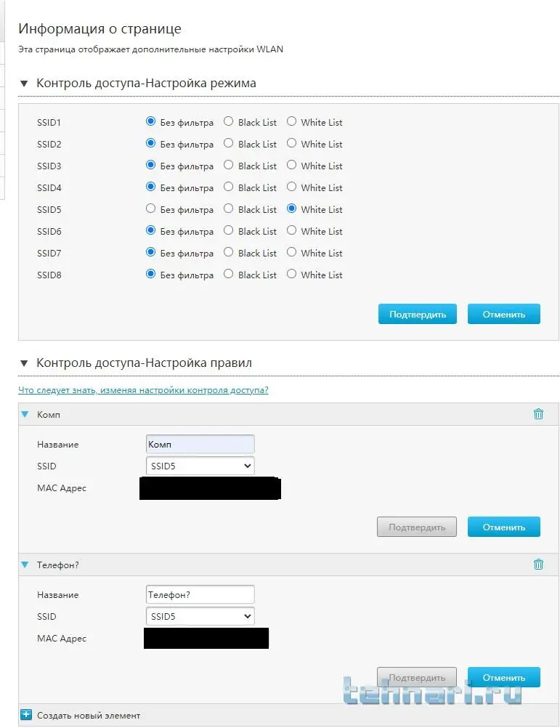This screenshot has height=728, width=560.
Task: Select White List for SSID2
Action: [x=291, y=143]
